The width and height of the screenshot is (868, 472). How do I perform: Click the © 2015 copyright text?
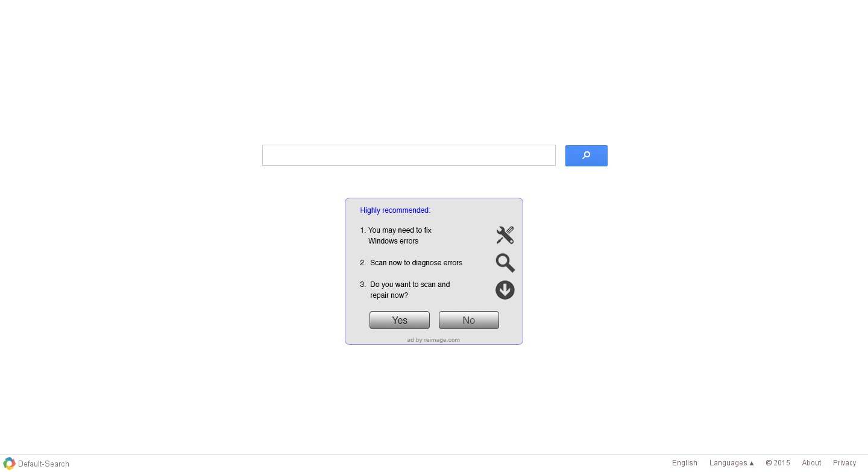coord(778,463)
